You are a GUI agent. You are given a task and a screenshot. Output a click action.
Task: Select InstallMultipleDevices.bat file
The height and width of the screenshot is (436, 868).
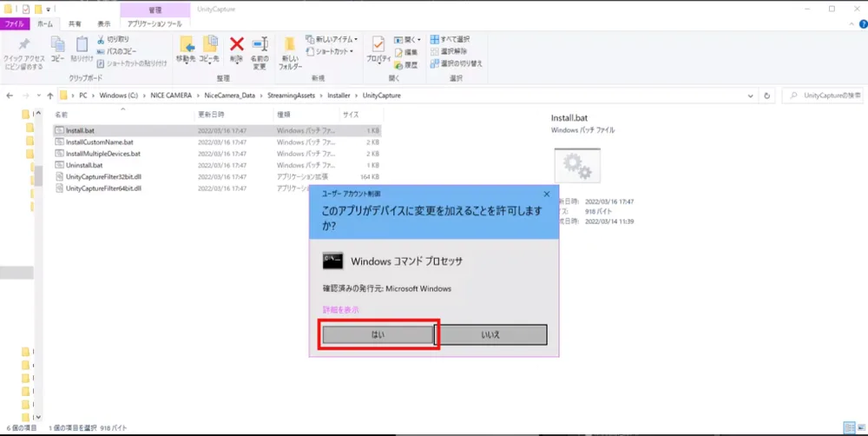[x=217, y=154]
